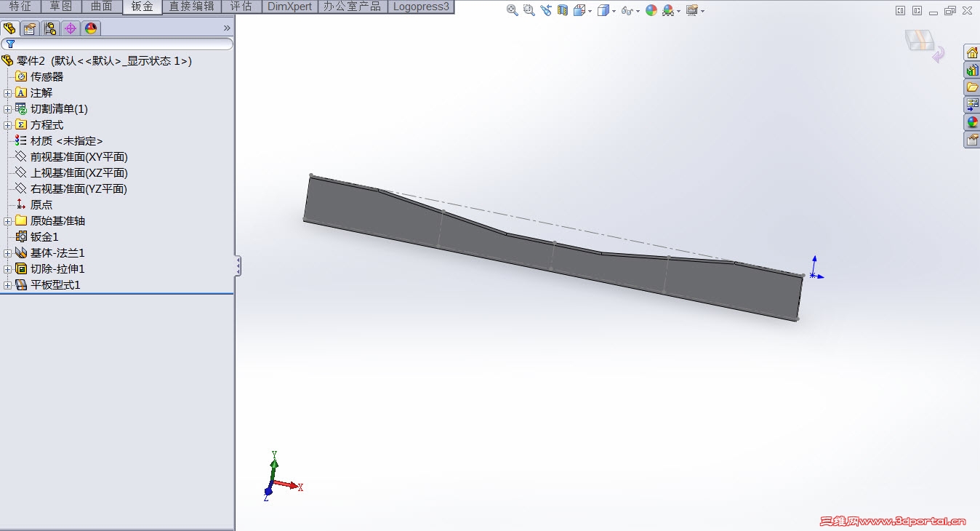Click Edit Appearance color ball icon
This screenshot has width=980, height=531.
click(651, 10)
